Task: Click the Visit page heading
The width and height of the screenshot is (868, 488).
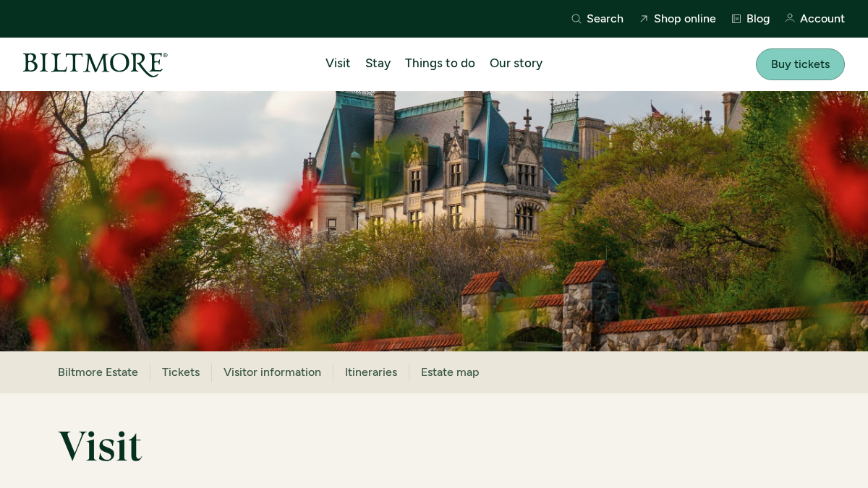Action: point(100,446)
